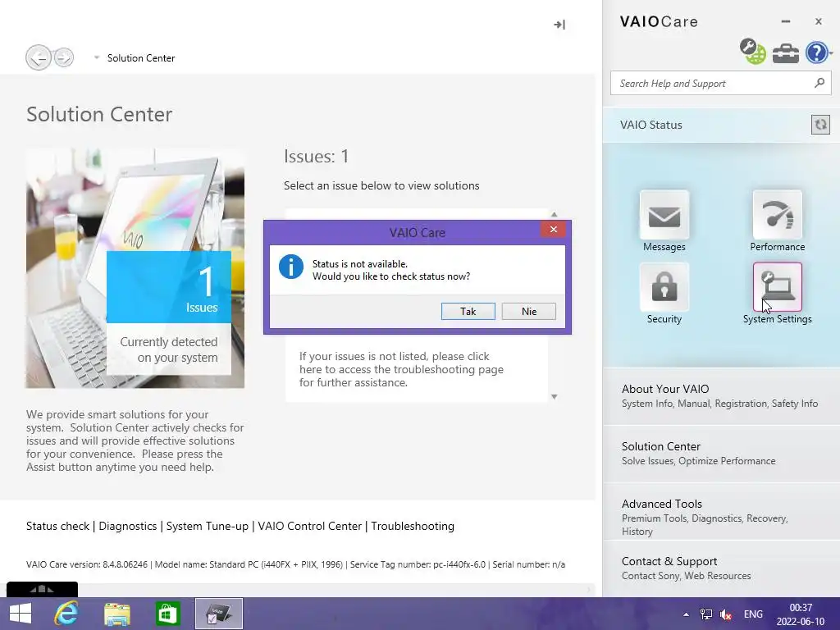Click the Nie button in the dialog
The width and height of the screenshot is (840, 630).
coord(529,311)
